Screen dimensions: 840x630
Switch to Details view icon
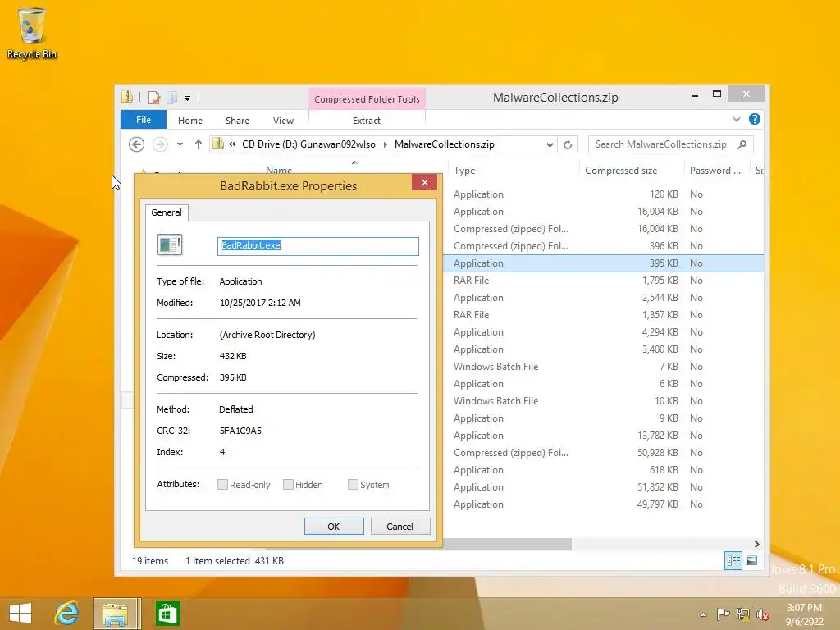pos(733,561)
